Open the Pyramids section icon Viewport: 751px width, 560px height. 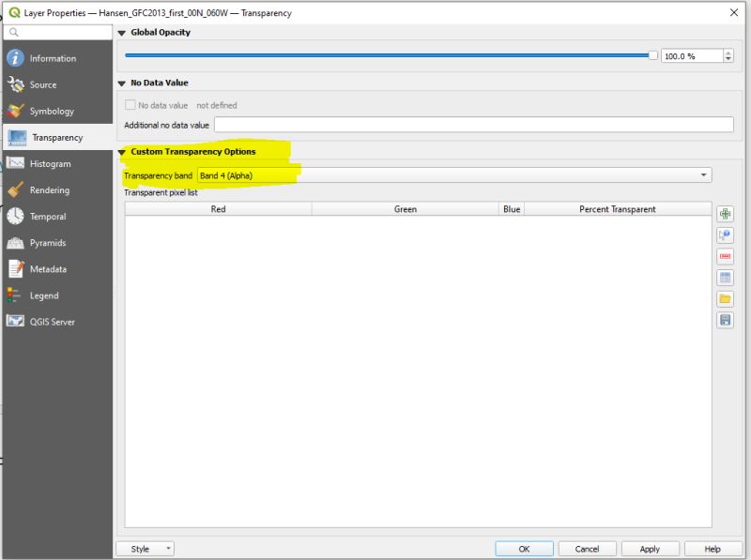tap(15, 243)
